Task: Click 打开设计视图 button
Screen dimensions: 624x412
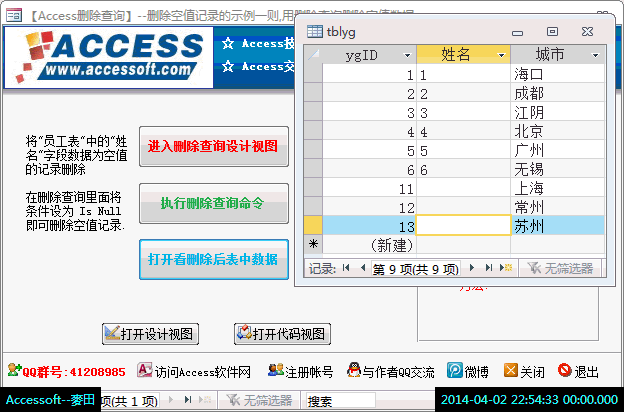Action: (150, 334)
